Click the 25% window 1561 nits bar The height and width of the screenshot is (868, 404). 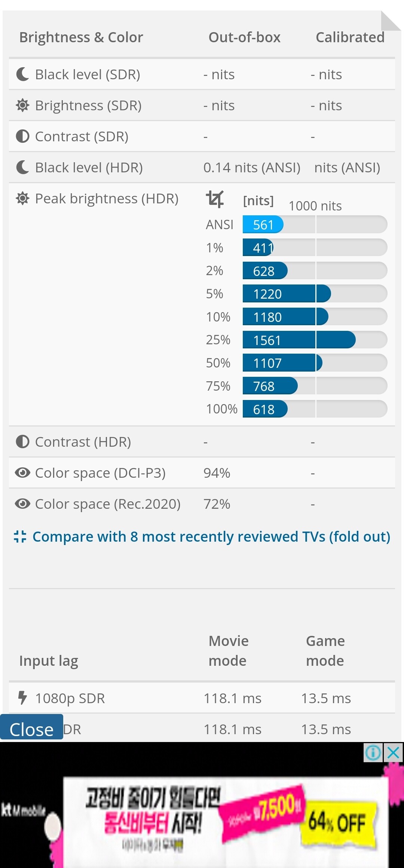(315, 340)
